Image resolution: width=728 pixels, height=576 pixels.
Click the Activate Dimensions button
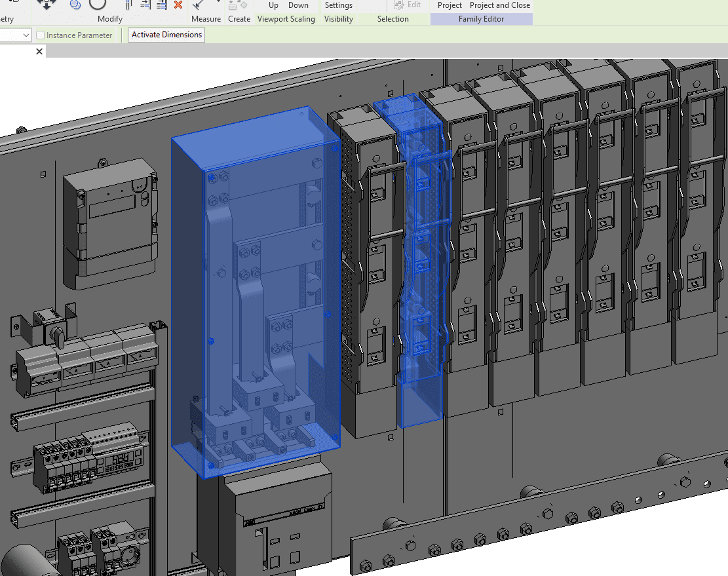tap(166, 35)
